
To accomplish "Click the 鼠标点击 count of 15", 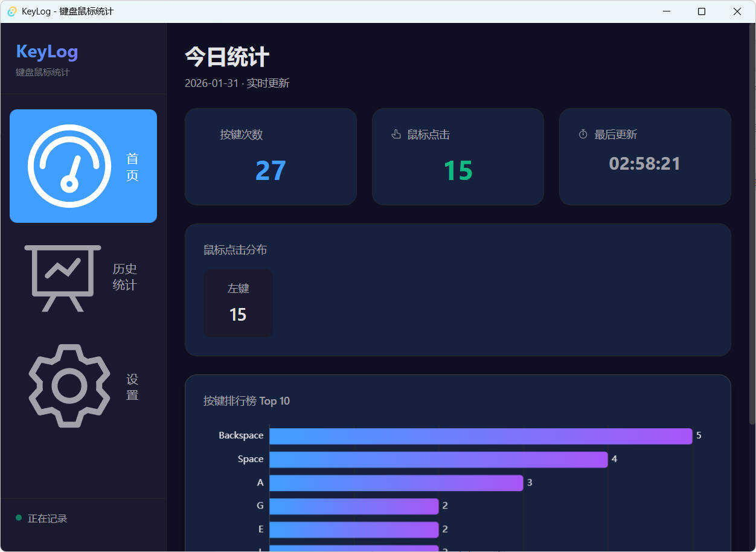I will (x=458, y=170).
